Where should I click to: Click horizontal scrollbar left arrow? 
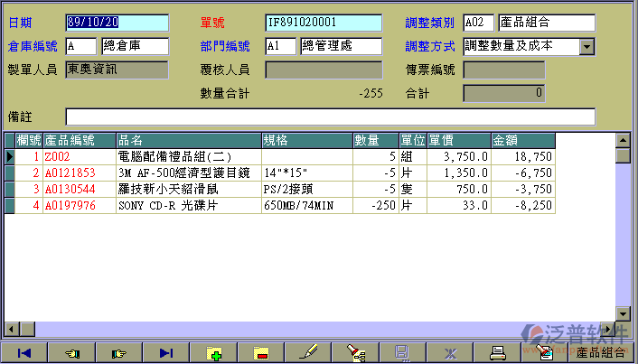click(12, 329)
